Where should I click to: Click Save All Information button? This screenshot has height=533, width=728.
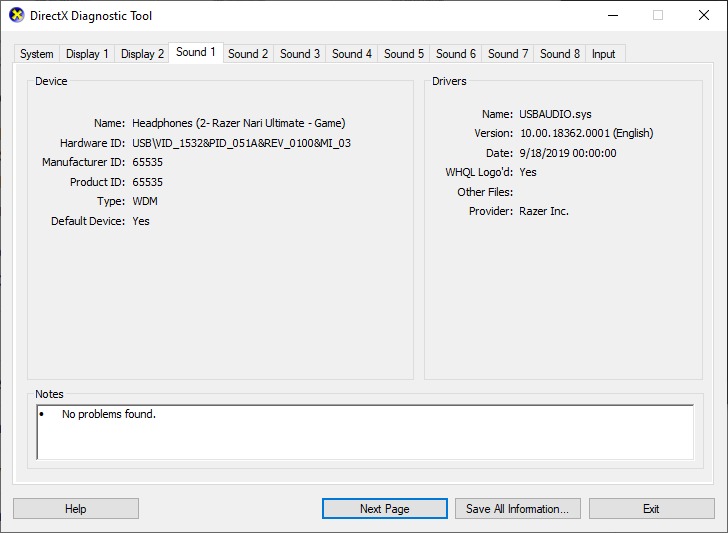coord(517,509)
